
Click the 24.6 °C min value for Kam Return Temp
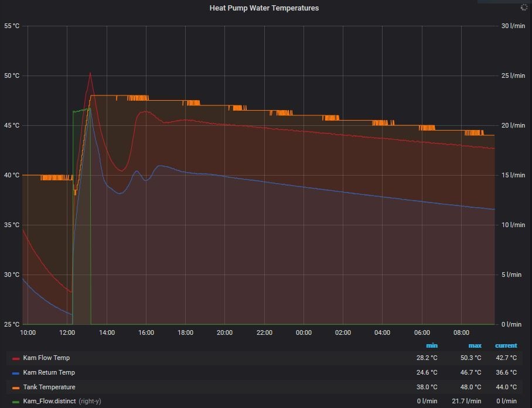tap(427, 372)
